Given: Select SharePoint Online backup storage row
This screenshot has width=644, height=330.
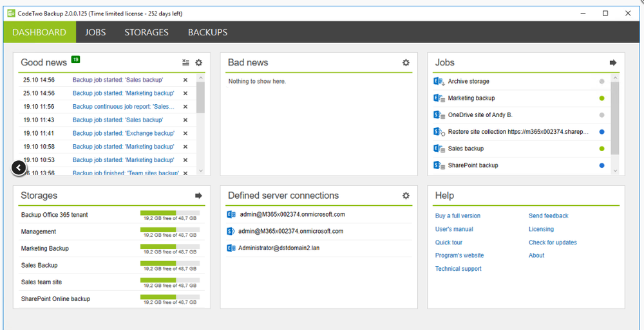Looking at the screenshot, I should pos(111,299).
